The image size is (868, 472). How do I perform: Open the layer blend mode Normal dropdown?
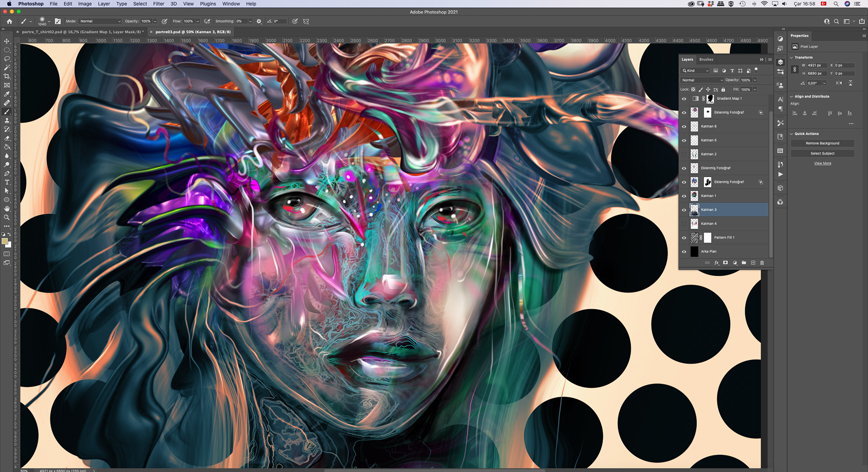tap(702, 80)
